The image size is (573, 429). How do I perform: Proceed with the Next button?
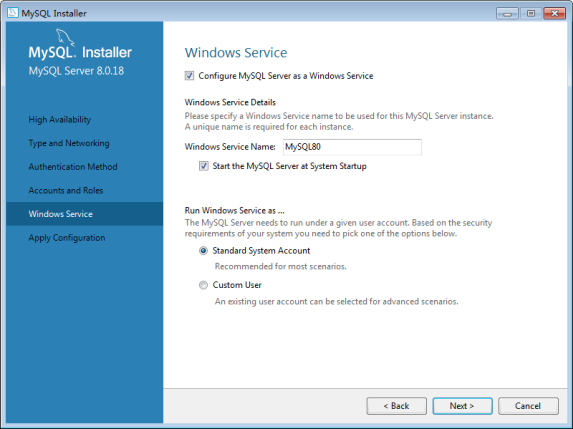click(462, 406)
